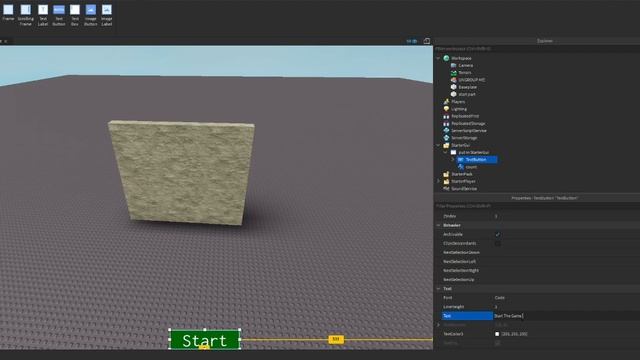Insert a Frame GUI element
Image resolution: width=640 pixels, height=360 pixels.
tap(8, 13)
